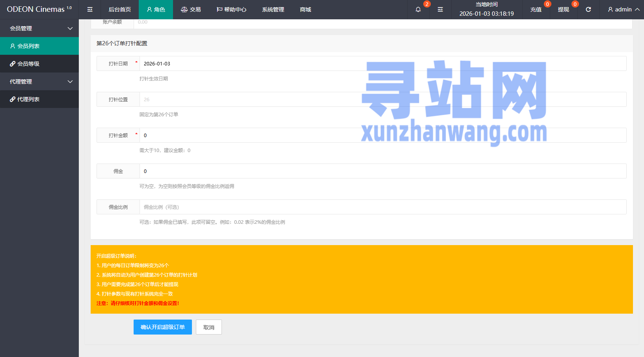Click the 打针日期 date field
Viewport: 644px width, 357px height.
tap(382, 63)
